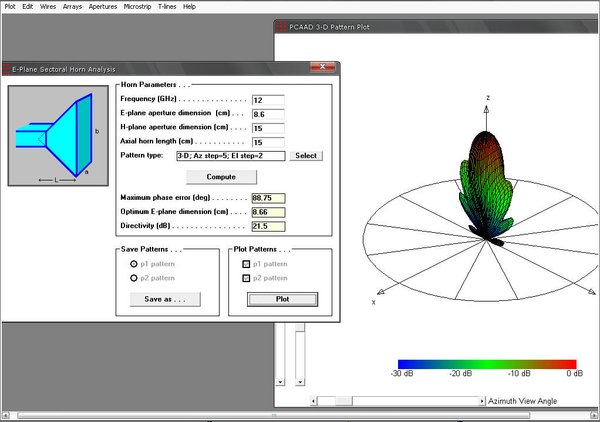Open the Apertures menu
The height and width of the screenshot is (422, 600).
coord(103,7)
